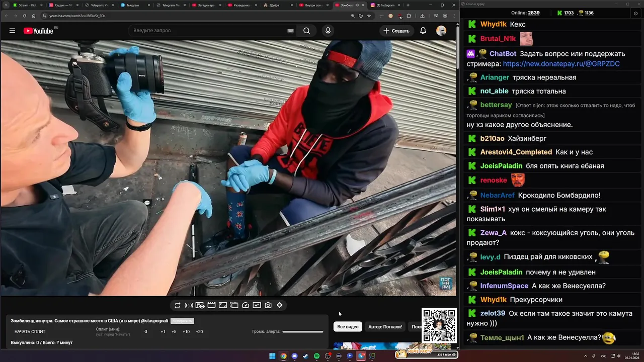This screenshot has width=644, height=362.
Task: Click username JoeisPaladin above книга message
Action: click(501, 166)
